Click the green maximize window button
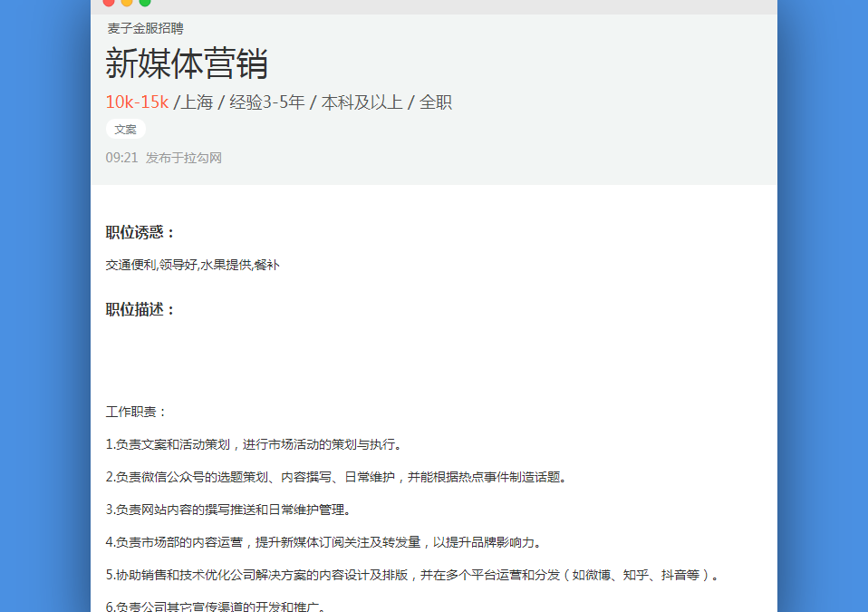The image size is (868, 612). coord(145,2)
